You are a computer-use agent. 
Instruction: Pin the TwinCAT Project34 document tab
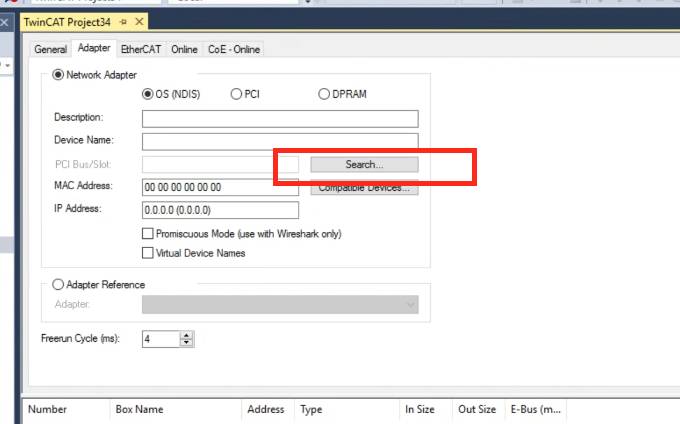coord(123,22)
